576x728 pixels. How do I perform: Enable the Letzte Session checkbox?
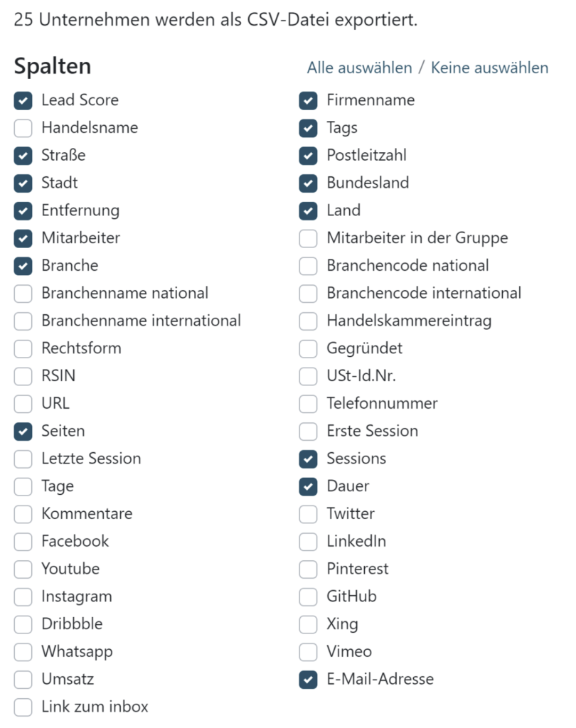(23, 459)
